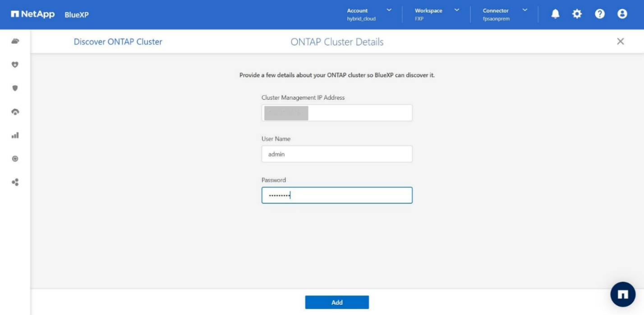The width and height of the screenshot is (644, 315).
Task: Open the Analysis bar chart icon in sidebar
Action: coord(15,135)
